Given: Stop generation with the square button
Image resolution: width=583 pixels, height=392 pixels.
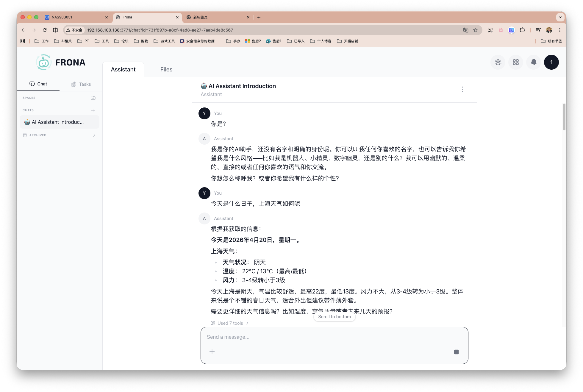Looking at the screenshot, I should pyautogui.click(x=456, y=352).
